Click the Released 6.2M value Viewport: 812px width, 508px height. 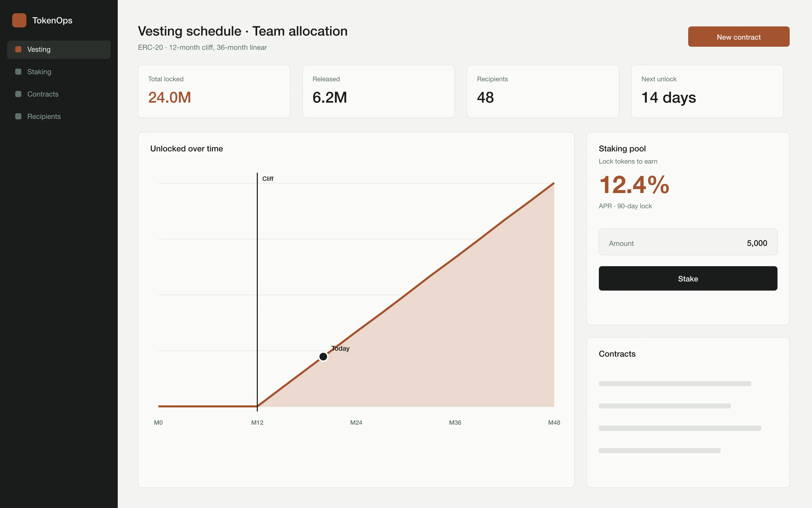330,98
